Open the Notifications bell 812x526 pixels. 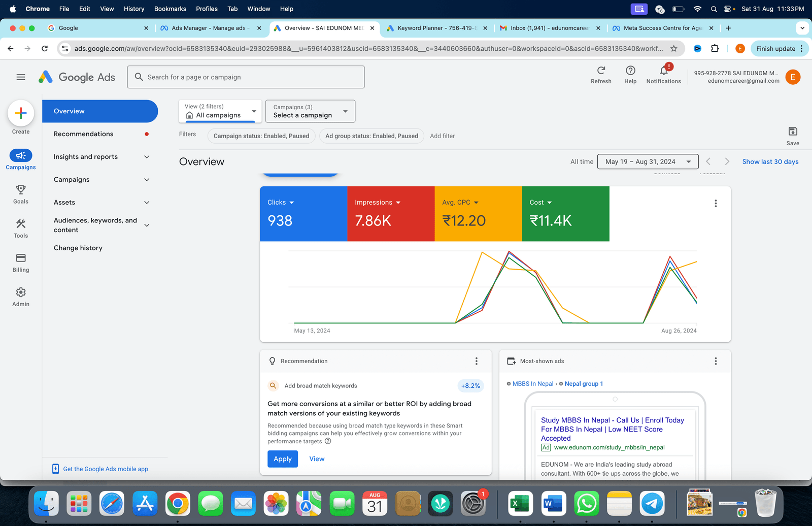(x=663, y=71)
